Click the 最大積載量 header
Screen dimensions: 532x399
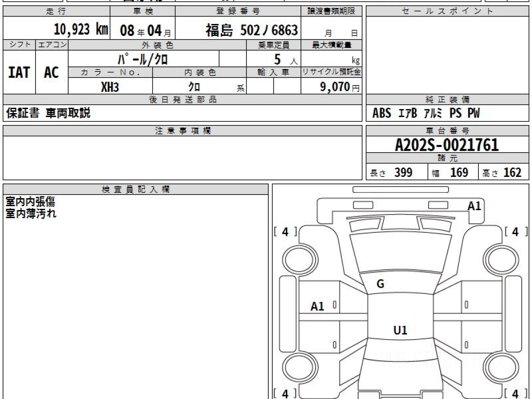(332, 45)
